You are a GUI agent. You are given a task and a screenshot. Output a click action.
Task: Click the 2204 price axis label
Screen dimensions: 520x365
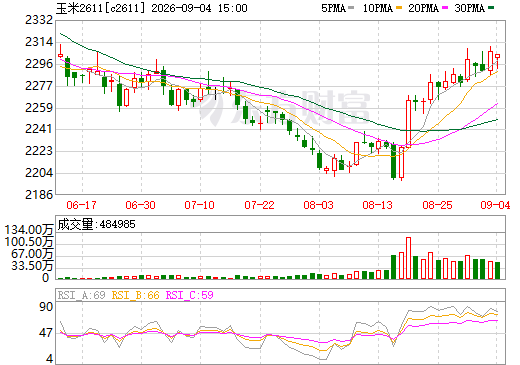39,173
